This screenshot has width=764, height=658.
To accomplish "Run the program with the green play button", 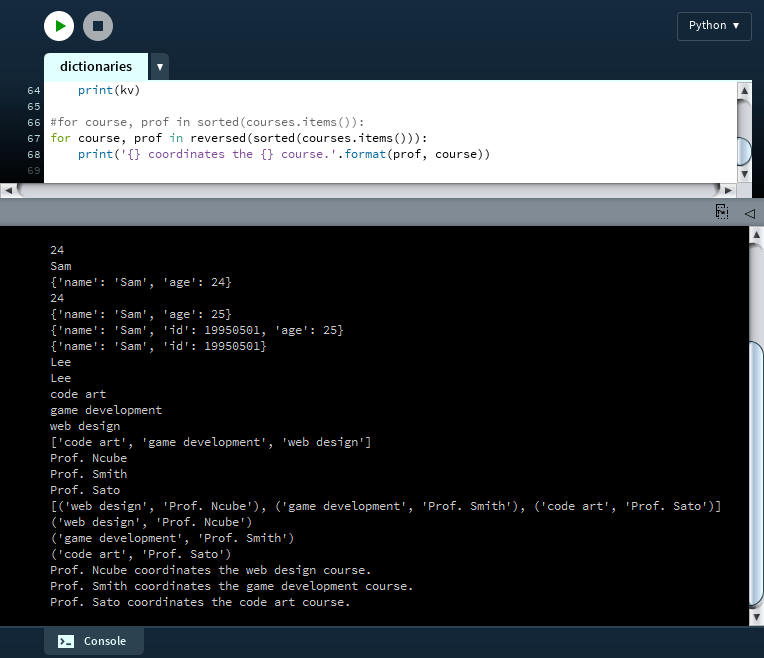I will [59, 26].
